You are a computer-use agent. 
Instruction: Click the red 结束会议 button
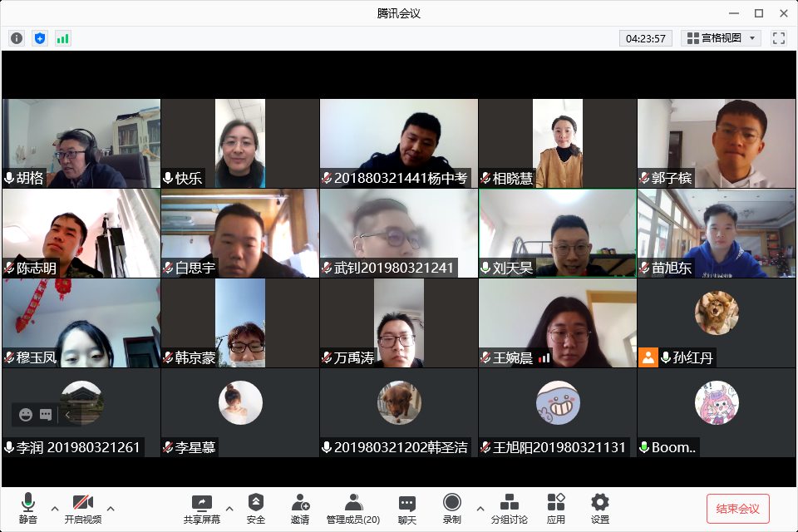click(737, 509)
